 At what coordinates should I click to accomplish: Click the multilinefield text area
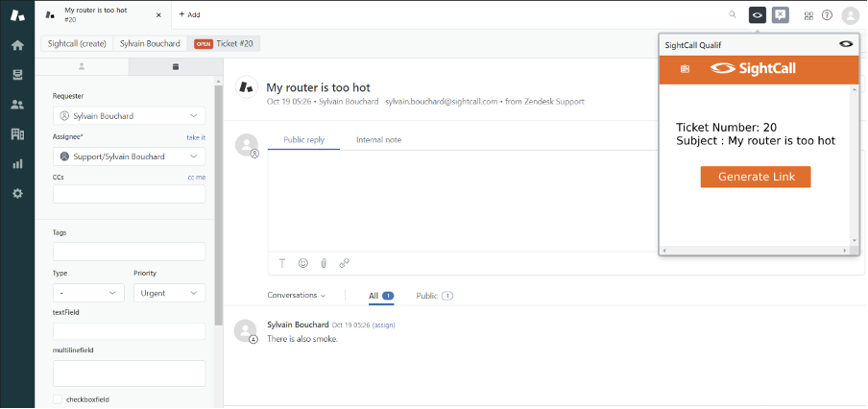click(129, 373)
